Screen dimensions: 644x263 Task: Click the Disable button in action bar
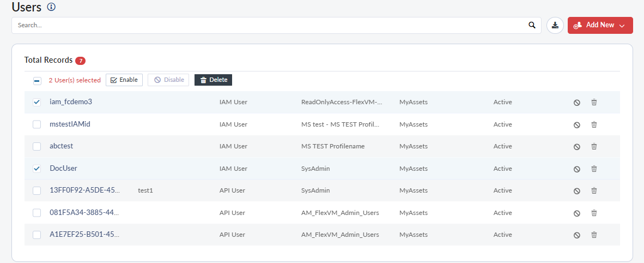(x=168, y=80)
